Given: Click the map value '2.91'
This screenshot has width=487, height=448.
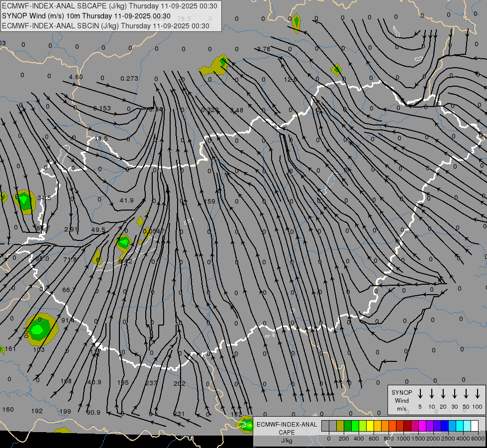Looking at the screenshot, I should (71, 229).
